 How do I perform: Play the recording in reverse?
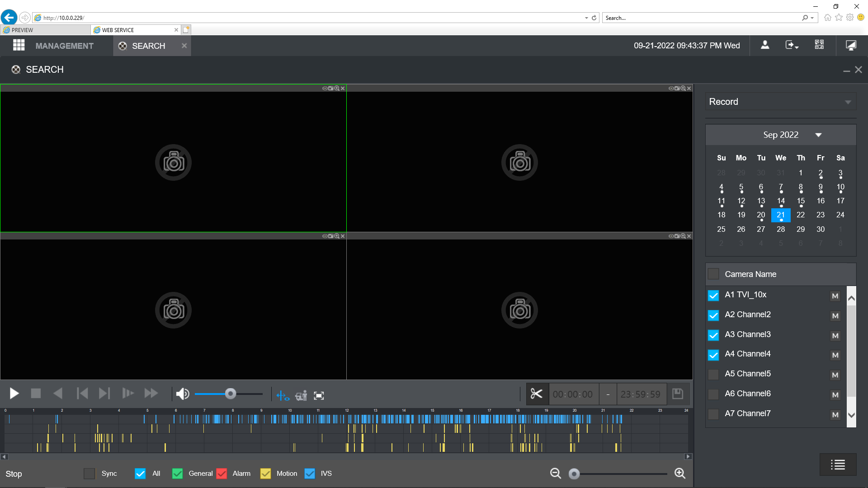[58, 394]
